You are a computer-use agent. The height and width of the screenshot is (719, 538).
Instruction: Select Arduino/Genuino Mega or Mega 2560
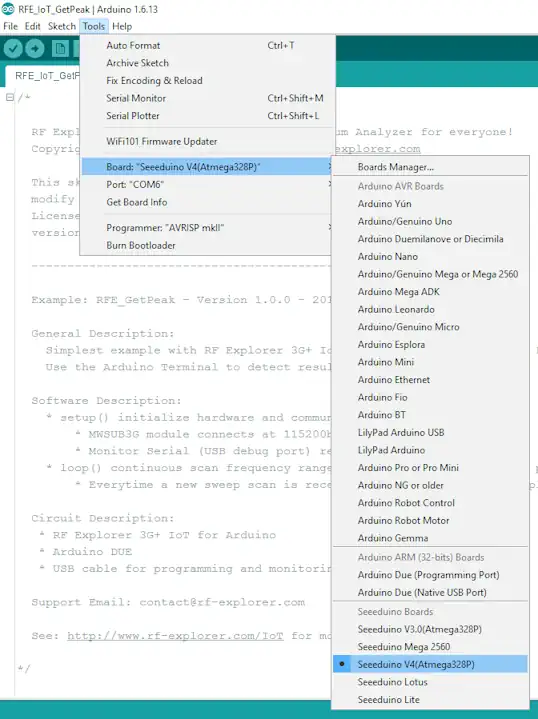point(430,274)
